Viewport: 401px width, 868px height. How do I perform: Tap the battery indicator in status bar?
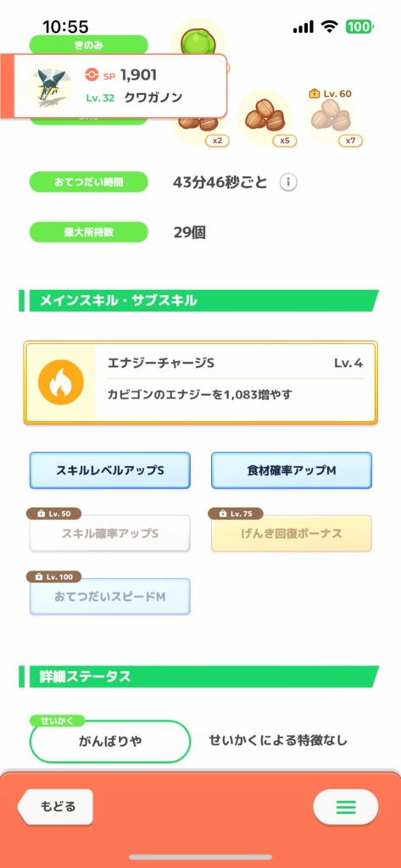click(360, 26)
